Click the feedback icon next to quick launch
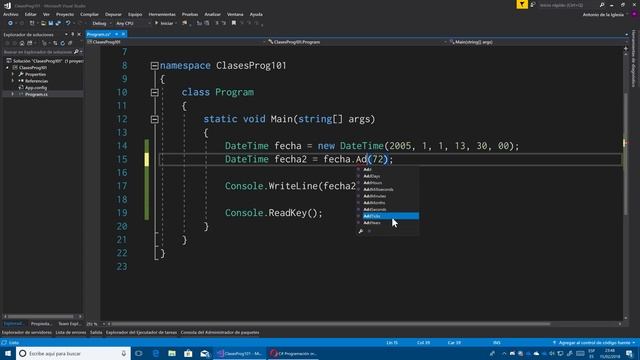 533,4
